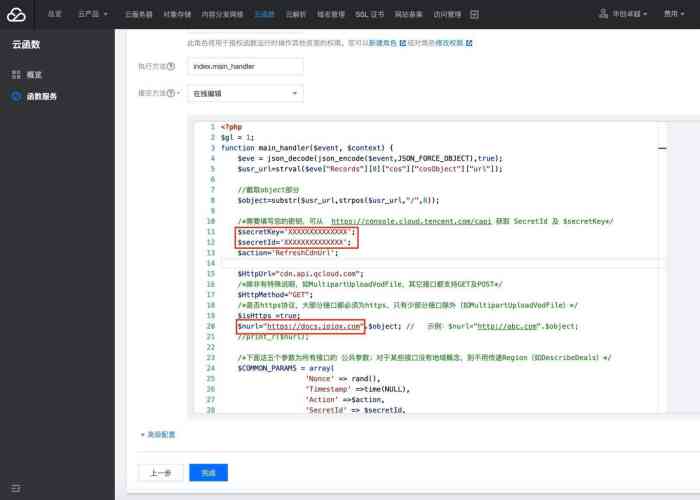Follow the 修改权限 link
Screen dimensions: 700x500
450,43
